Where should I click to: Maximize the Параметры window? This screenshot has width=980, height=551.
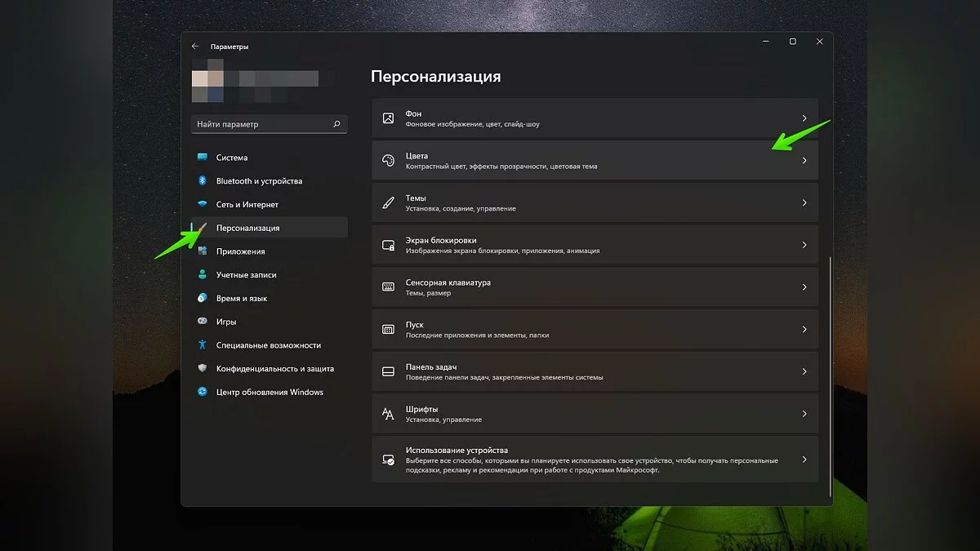[x=792, y=42]
